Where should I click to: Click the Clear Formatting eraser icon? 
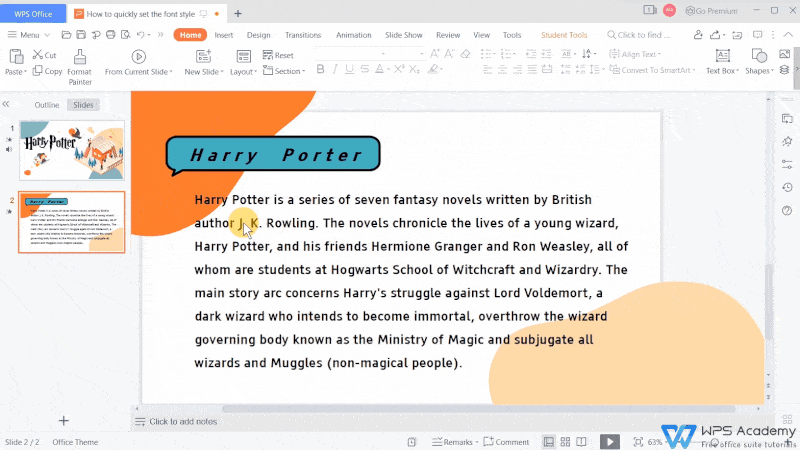click(465, 54)
